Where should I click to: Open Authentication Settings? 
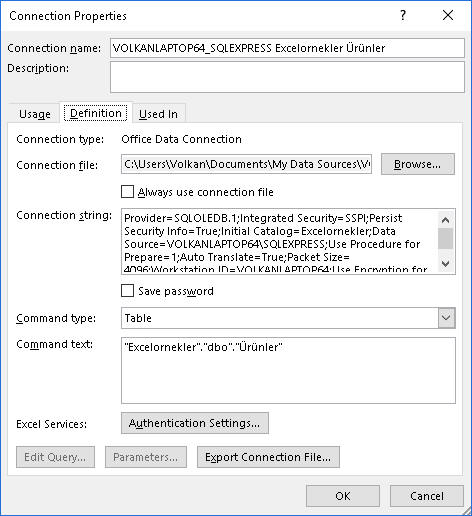pos(195,423)
